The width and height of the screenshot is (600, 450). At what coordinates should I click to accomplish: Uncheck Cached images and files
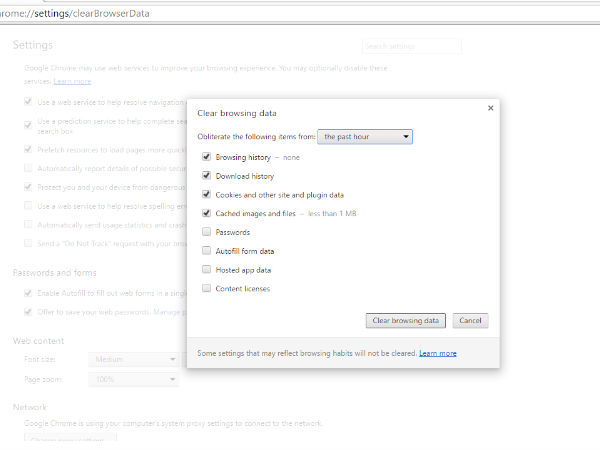pyautogui.click(x=206, y=213)
